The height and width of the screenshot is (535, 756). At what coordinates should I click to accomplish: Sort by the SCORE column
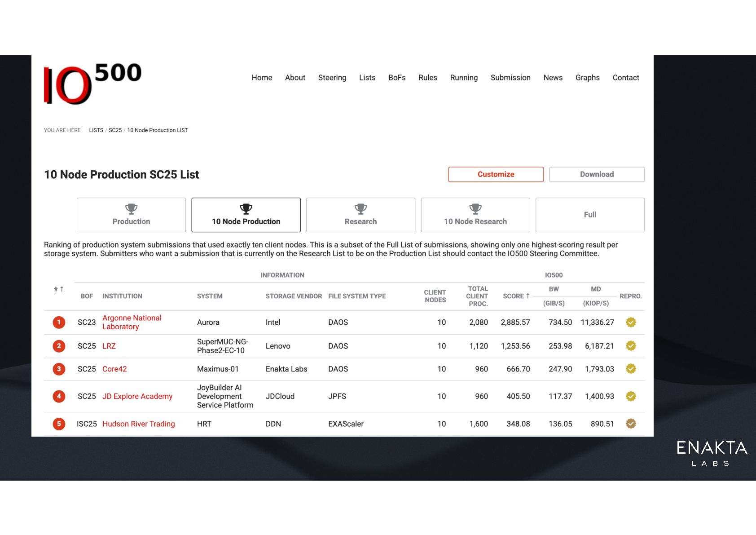(x=516, y=296)
